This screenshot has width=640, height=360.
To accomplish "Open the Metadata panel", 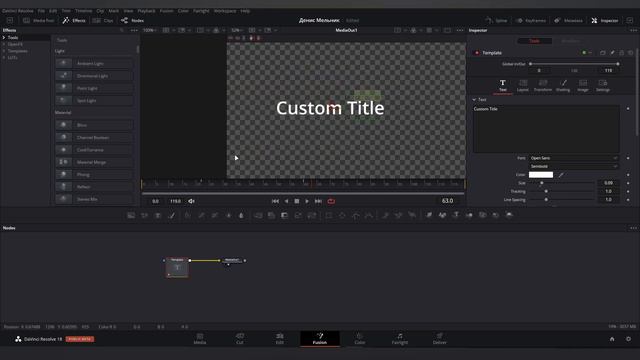I will coord(568,20).
